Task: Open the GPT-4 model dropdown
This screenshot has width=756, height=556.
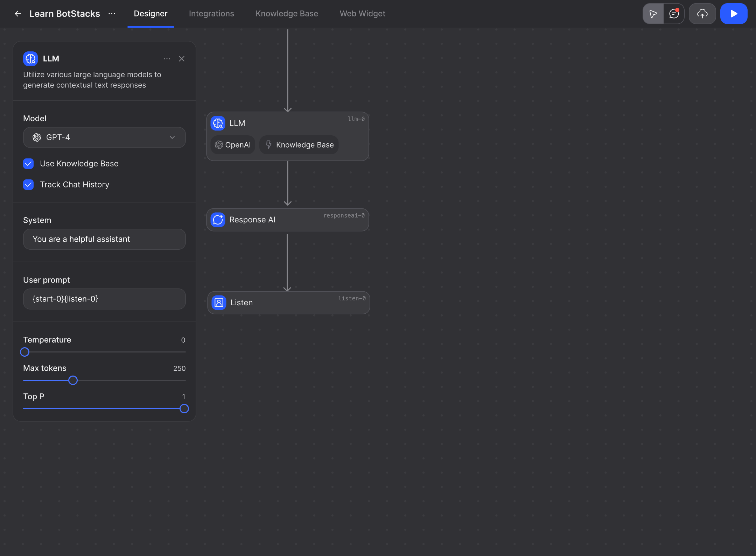Action: 104,137
